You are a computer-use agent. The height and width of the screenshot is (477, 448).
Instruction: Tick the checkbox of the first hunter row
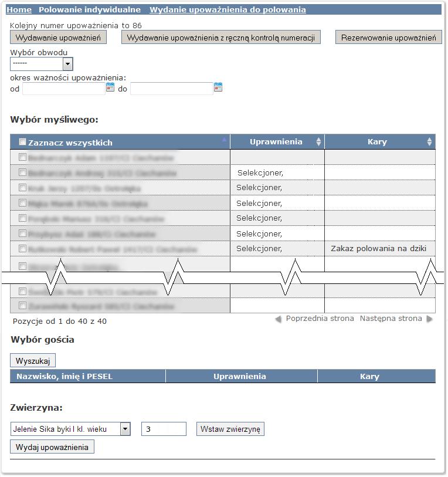point(22,157)
